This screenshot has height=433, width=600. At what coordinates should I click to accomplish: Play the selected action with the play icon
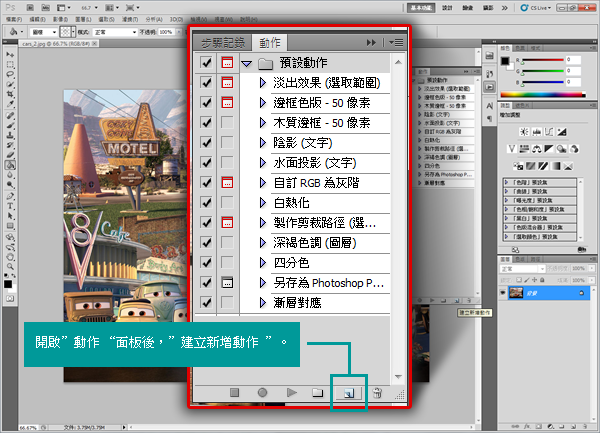pyautogui.click(x=292, y=392)
